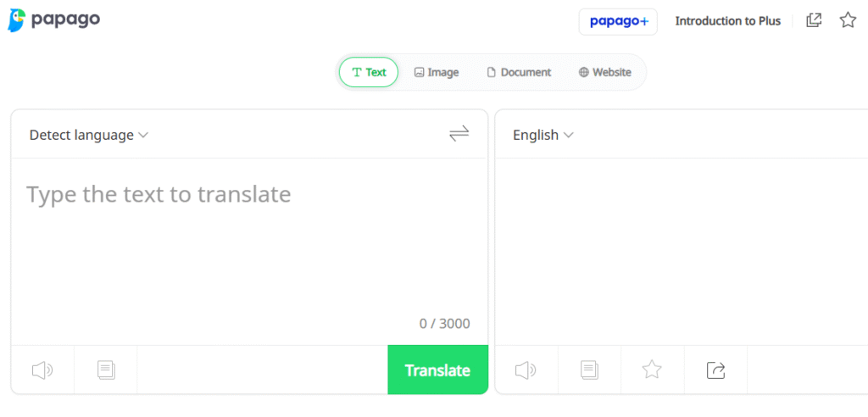Bookmark page with top-right star
The image size is (868, 417).
pyautogui.click(x=848, y=20)
